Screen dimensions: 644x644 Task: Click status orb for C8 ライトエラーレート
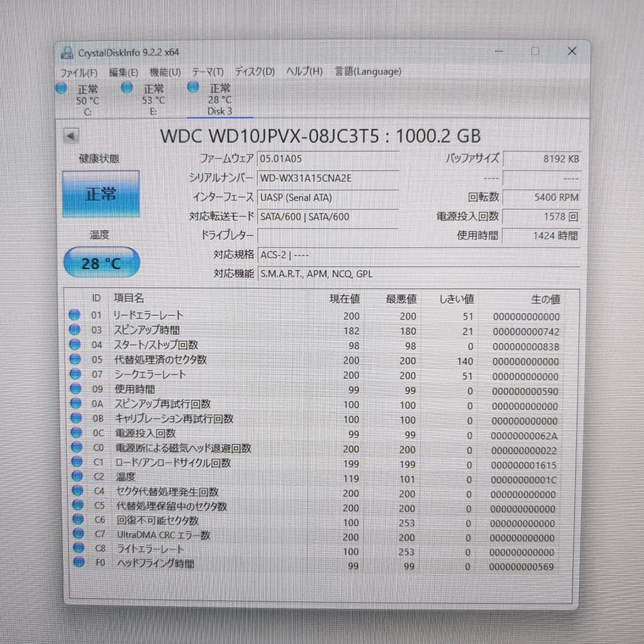coord(79,548)
